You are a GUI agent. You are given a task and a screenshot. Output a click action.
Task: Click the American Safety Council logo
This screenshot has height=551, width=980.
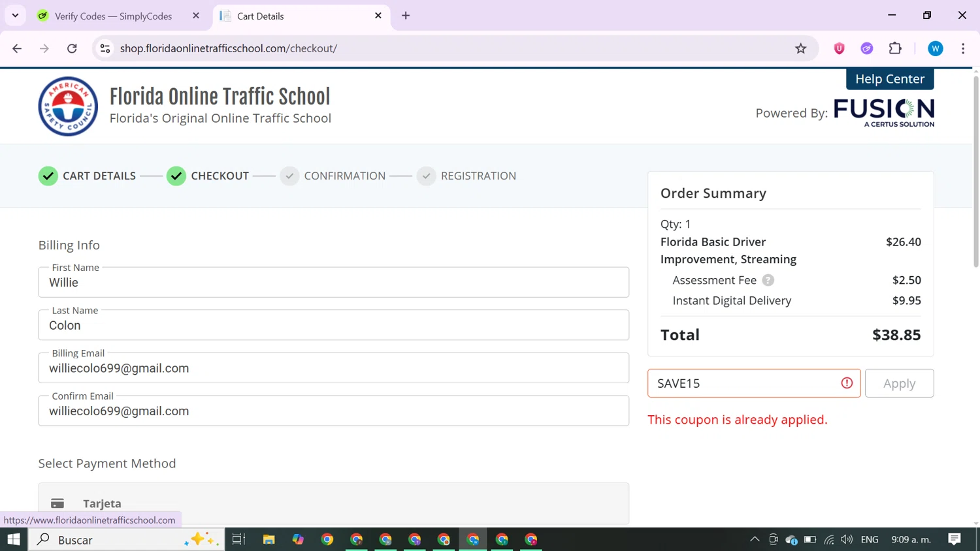[68, 106]
